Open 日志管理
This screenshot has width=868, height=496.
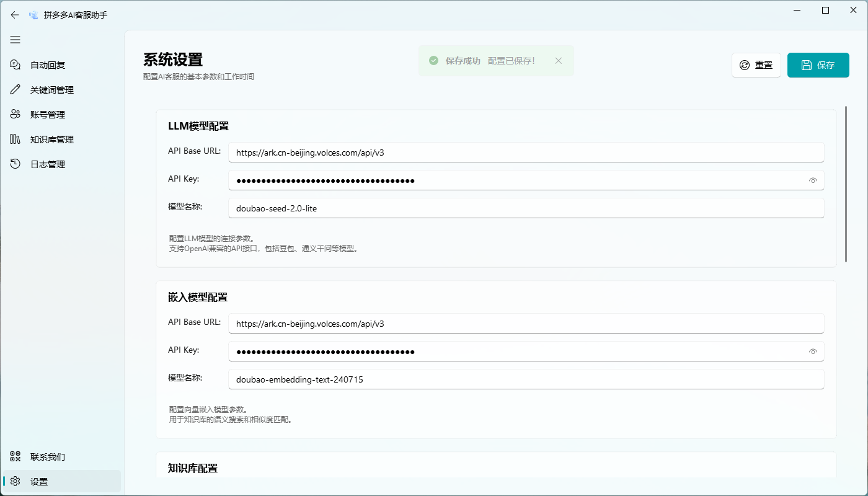tap(62, 164)
